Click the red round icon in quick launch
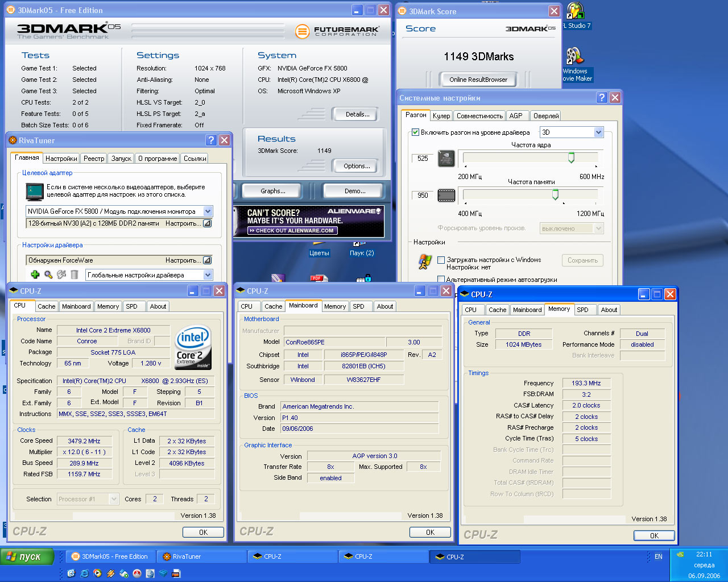The width and height of the screenshot is (728, 582). (x=137, y=573)
